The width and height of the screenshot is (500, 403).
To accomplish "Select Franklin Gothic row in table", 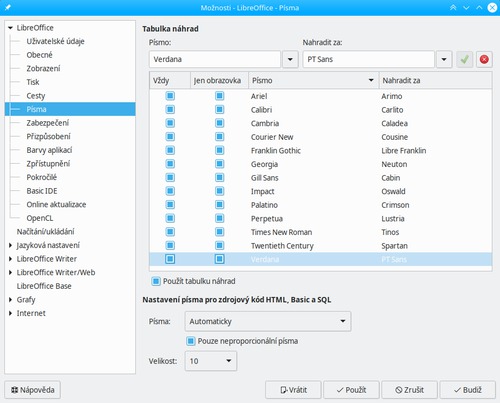I will pyautogui.click(x=321, y=151).
